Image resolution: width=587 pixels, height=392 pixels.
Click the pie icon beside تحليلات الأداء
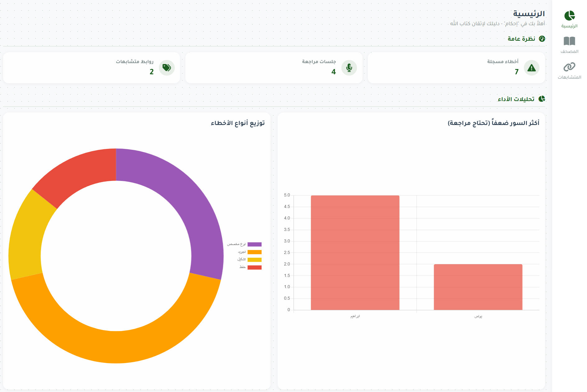[x=542, y=99]
